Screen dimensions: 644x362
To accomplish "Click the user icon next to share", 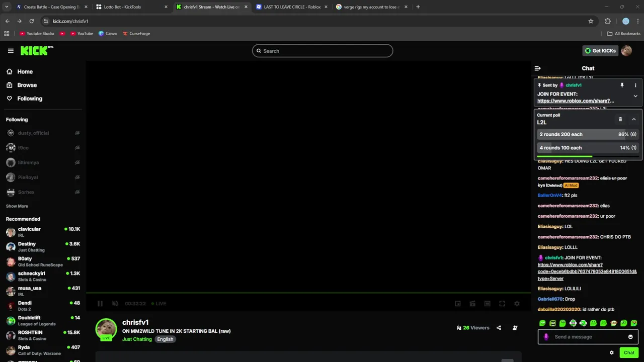I will pyautogui.click(x=515, y=328).
